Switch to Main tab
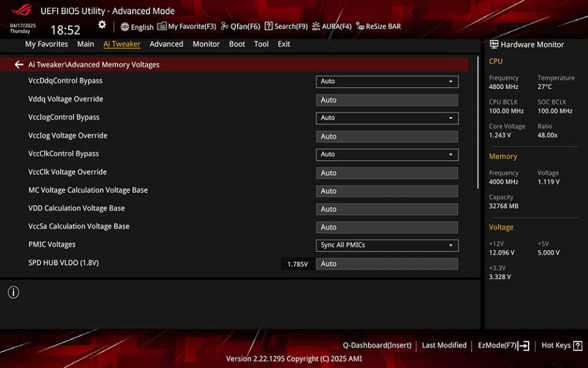Image resolution: width=588 pixels, height=368 pixels. pos(86,44)
